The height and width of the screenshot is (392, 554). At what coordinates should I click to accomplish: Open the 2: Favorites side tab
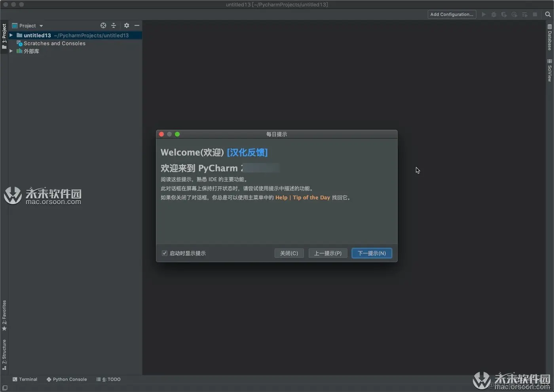pos(4,315)
